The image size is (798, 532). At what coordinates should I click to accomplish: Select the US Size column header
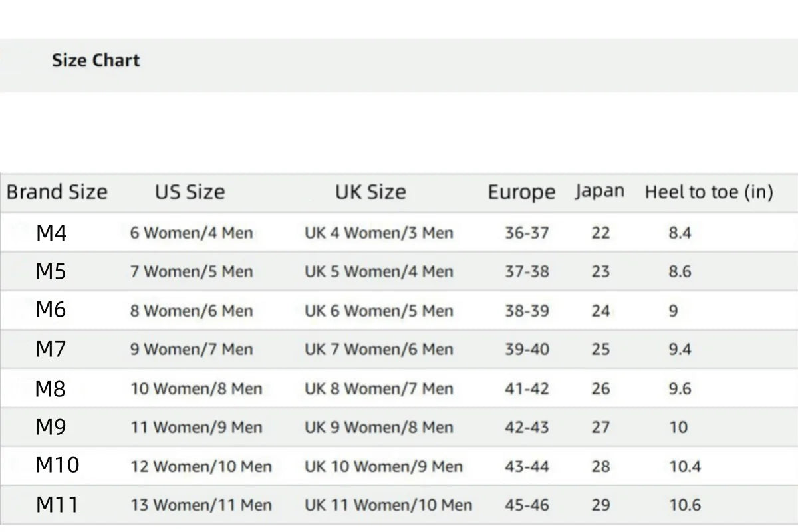click(x=190, y=192)
